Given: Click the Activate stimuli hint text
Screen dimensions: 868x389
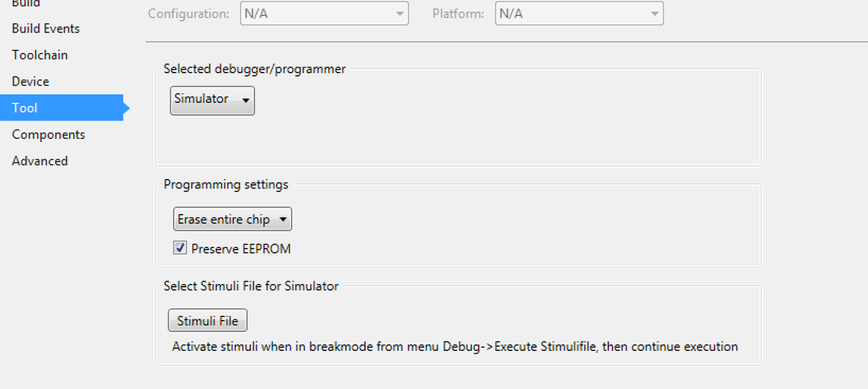Looking at the screenshot, I should [x=454, y=346].
